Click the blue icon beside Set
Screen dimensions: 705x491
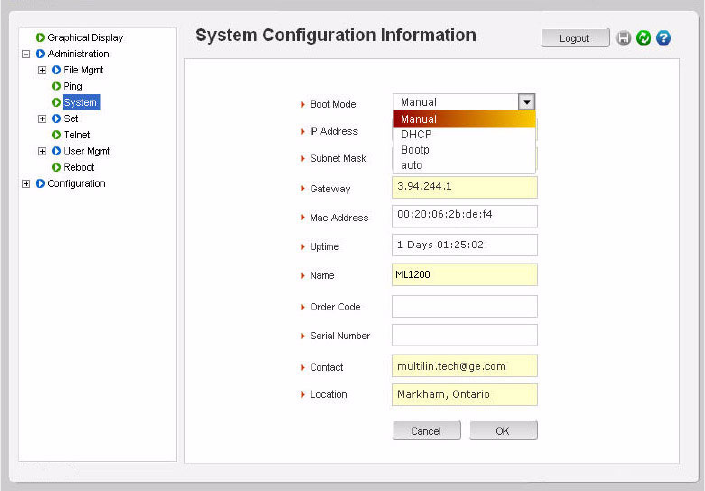[56, 119]
